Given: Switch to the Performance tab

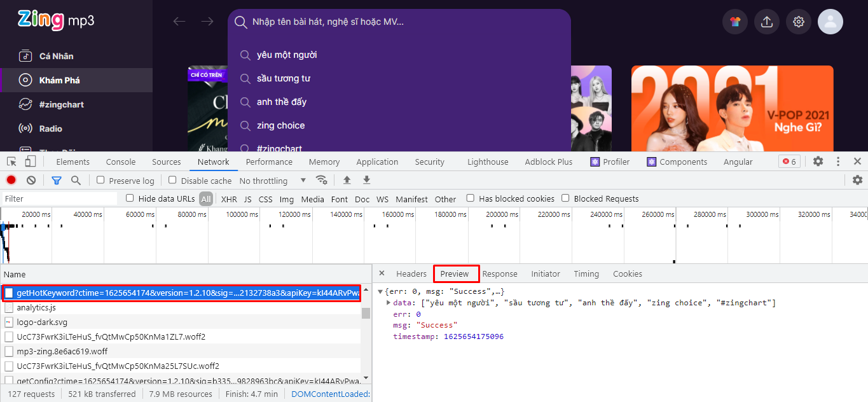Looking at the screenshot, I should click(x=269, y=162).
